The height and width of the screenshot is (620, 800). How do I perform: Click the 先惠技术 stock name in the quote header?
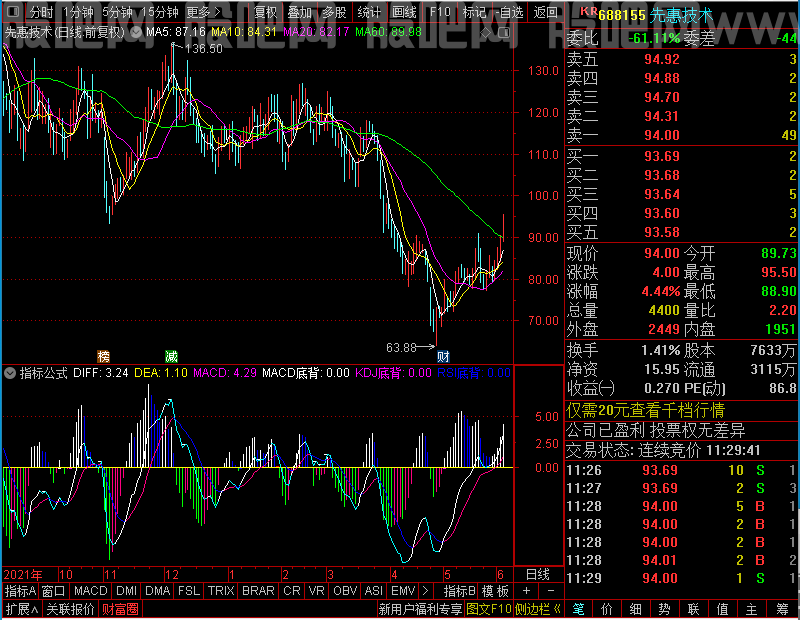coord(681,14)
